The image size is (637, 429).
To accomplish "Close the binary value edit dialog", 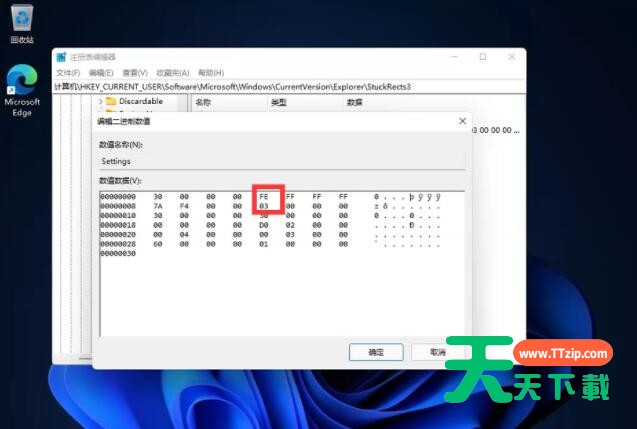I will (462, 121).
